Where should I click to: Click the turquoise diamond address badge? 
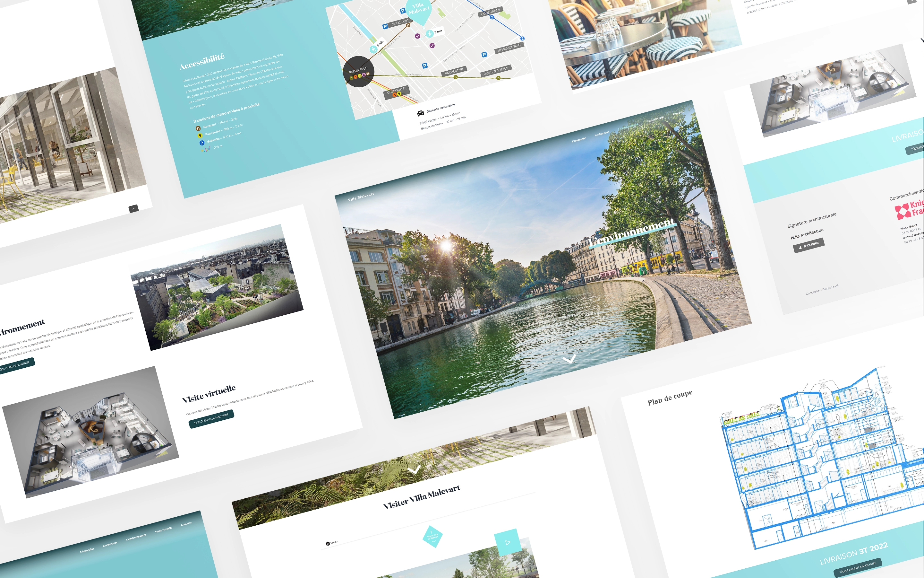coord(432,537)
